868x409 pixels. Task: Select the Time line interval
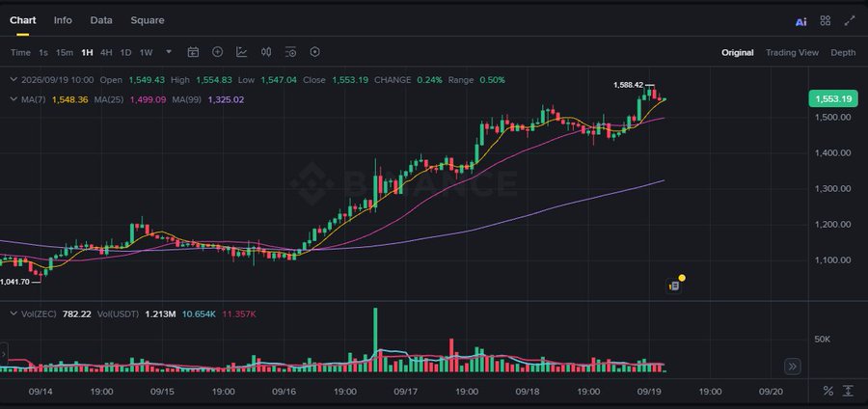(20, 53)
